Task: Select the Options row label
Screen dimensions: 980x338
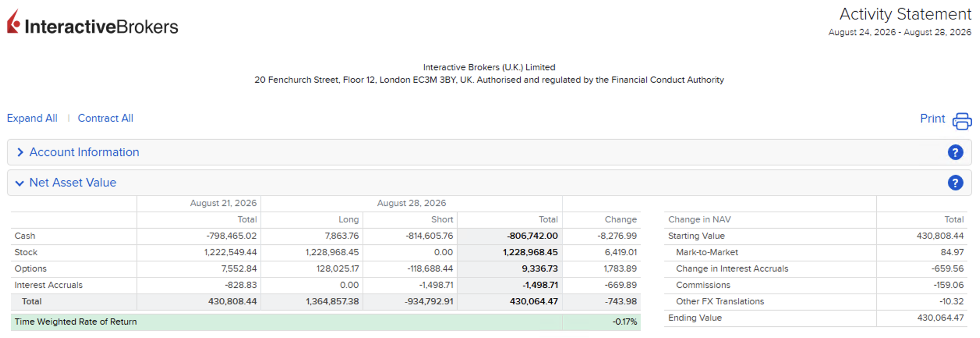Action: (x=30, y=269)
